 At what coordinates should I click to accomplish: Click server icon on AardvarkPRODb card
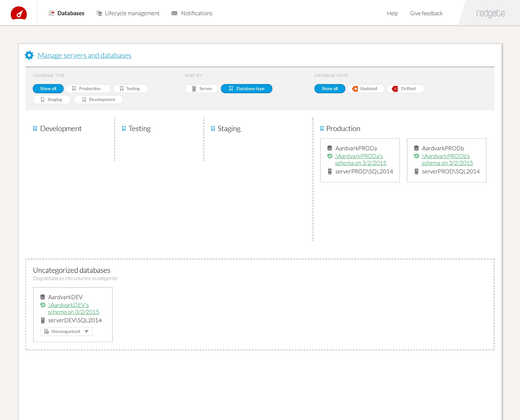click(x=416, y=171)
